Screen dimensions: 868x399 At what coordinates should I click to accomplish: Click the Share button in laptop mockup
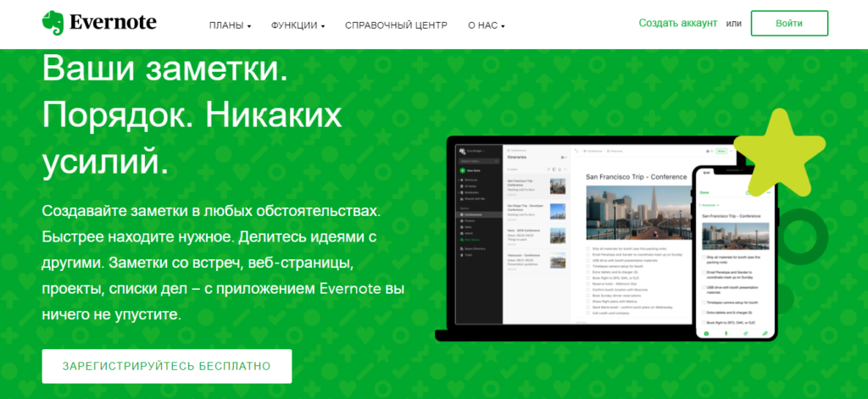[x=721, y=151]
